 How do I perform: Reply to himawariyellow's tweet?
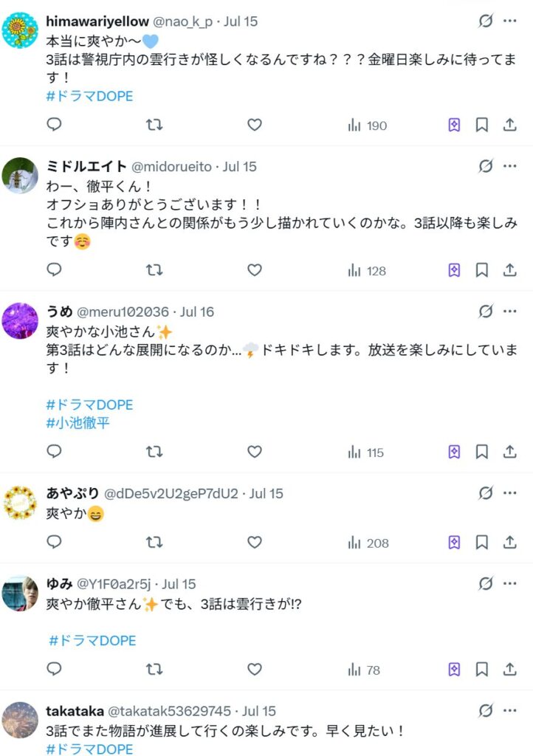coord(54,126)
